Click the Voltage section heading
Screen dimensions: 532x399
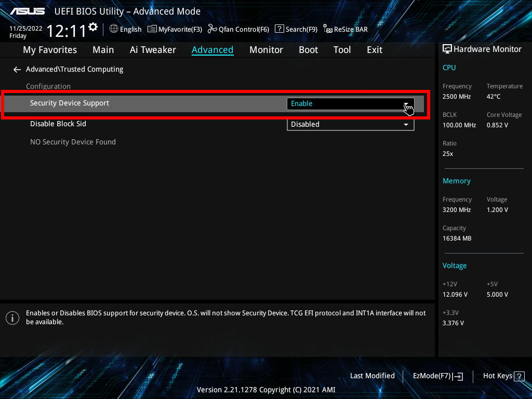(454, 265)
